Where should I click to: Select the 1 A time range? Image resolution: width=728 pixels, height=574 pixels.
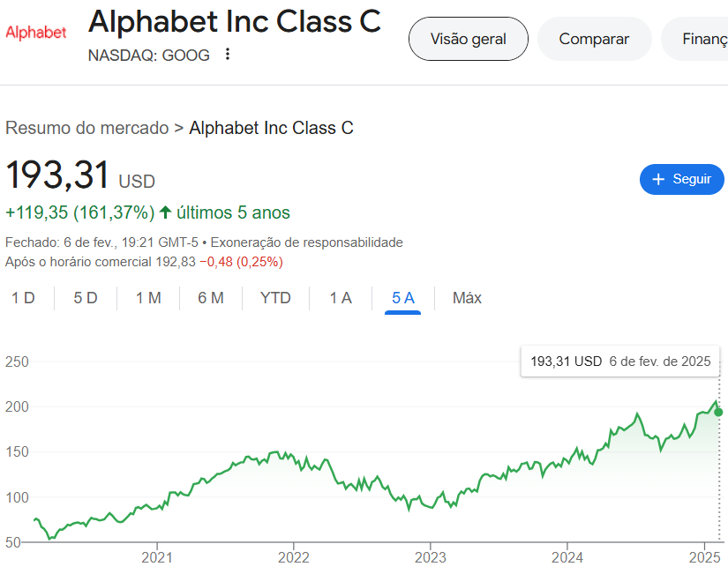(341, 298)
